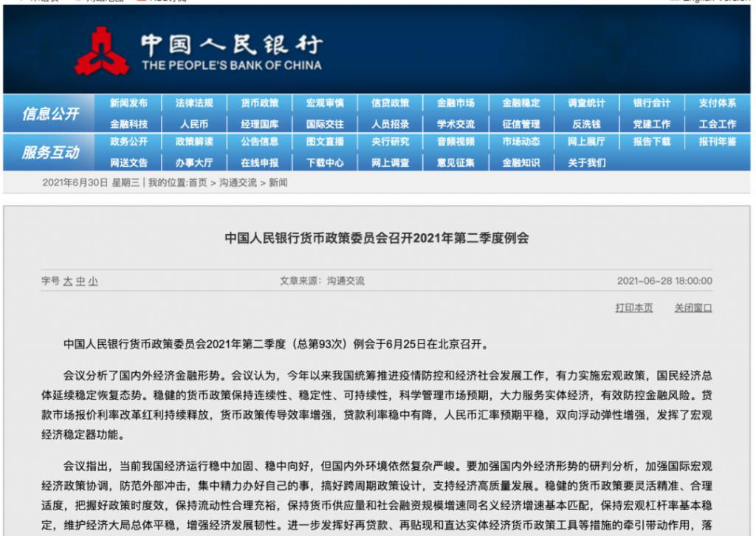Viewport: 756px width, 536px height.
Task: Open 人员招录 menu item
Action: [391, 124]
